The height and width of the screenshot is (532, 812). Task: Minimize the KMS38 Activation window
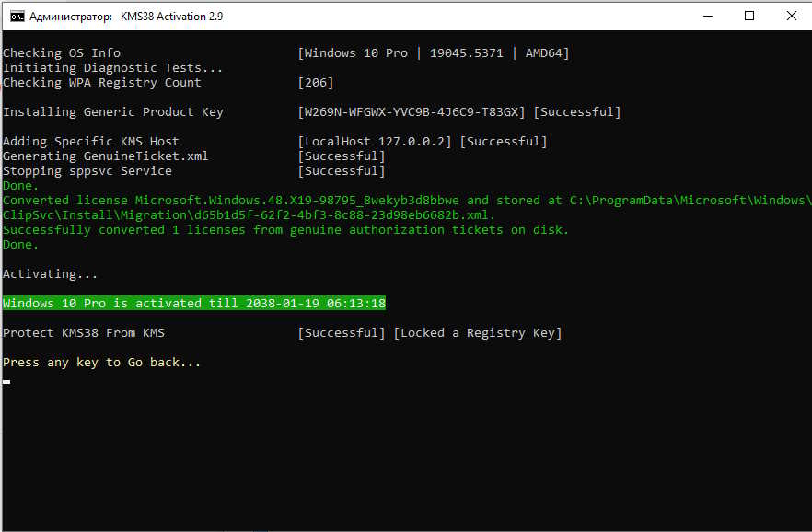pos(706,17)
